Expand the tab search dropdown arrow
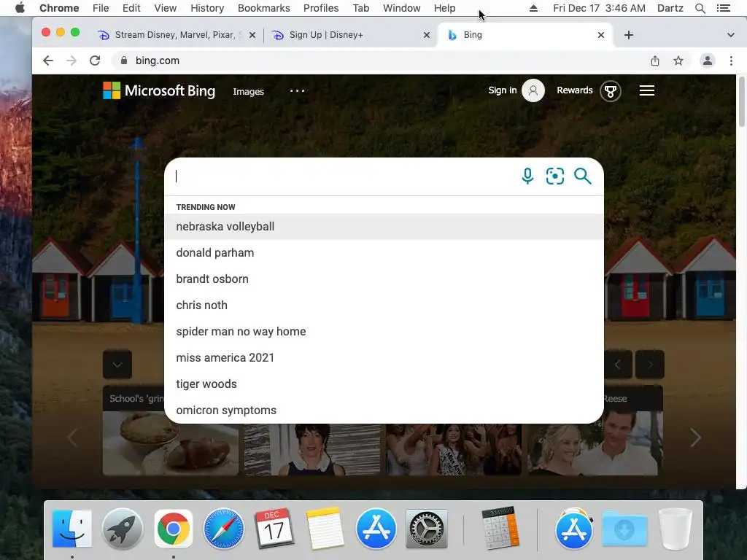This screenshot has width=747, height=560. [x=730, y=35]
